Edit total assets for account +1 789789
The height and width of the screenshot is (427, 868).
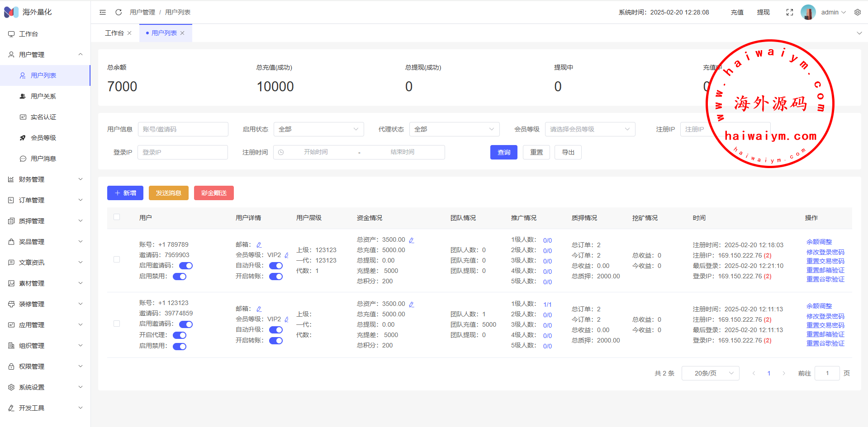pyautogui.click(x=411, y=240)
